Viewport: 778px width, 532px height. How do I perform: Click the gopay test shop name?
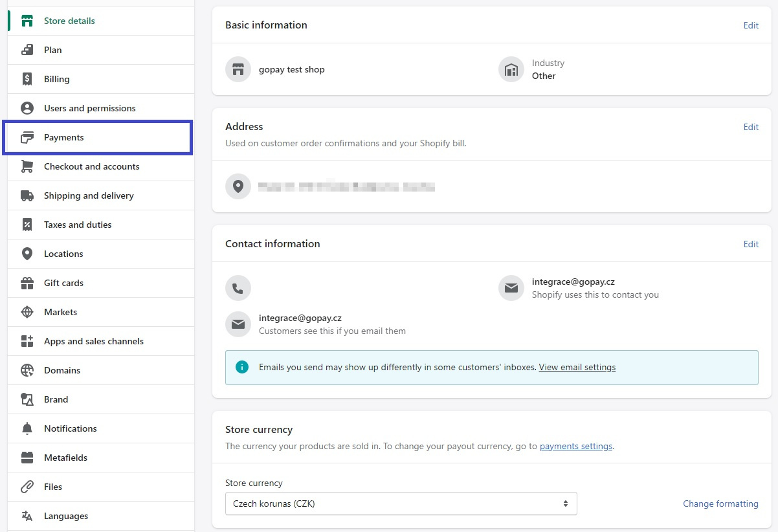pyautogui.click(x=292, y=69)
